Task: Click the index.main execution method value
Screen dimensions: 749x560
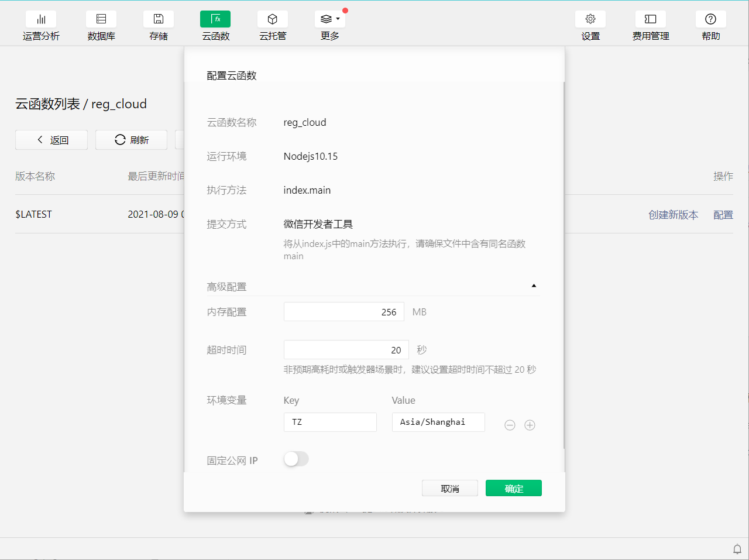Action: pos(307,190)
